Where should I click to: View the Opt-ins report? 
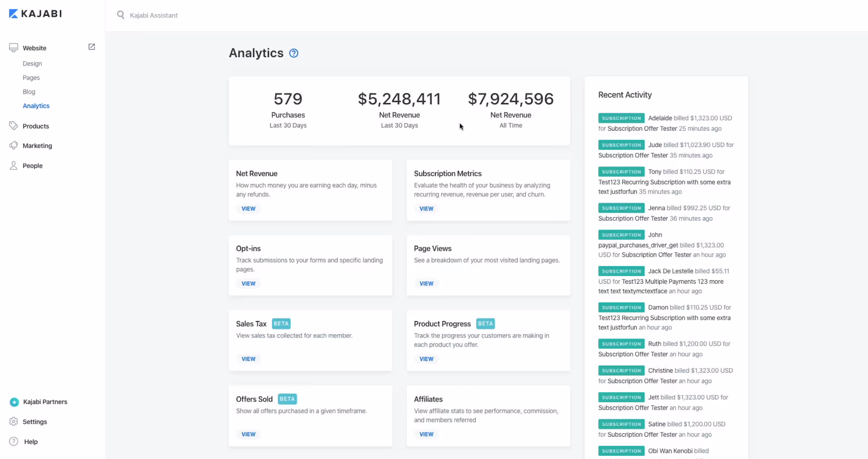pyautogui.click(x=248, y=284)
